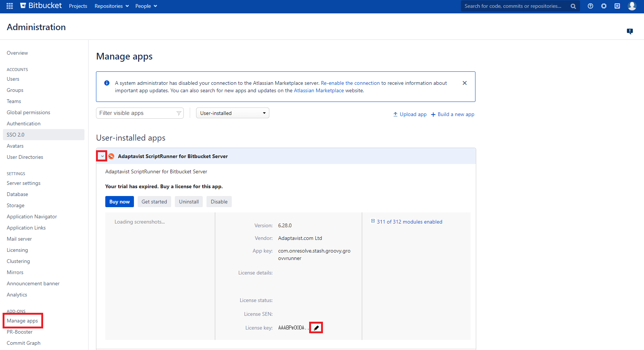This screenshot has width=644, height=350.
Task: Open the People dropdown menu
Action: pos(146,6)
